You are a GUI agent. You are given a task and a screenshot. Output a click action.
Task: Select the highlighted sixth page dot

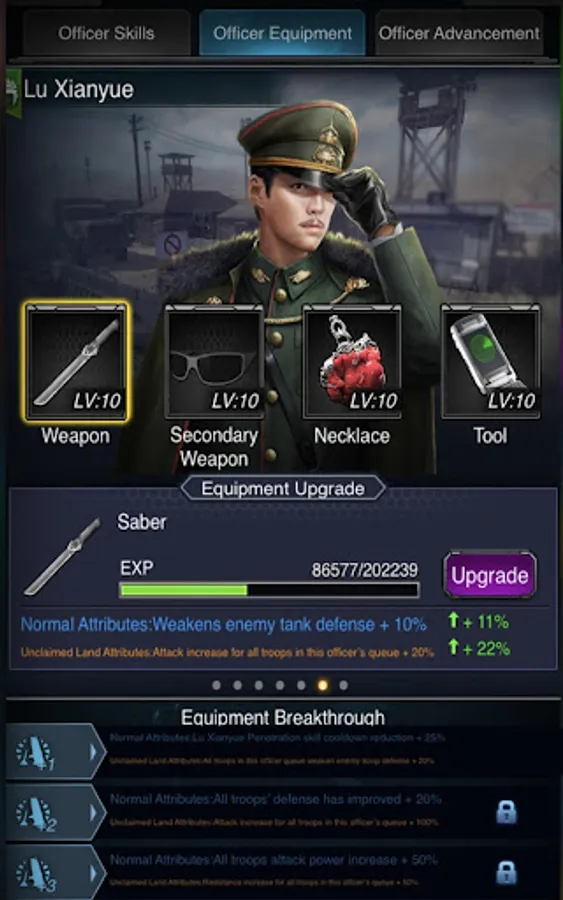323,685
